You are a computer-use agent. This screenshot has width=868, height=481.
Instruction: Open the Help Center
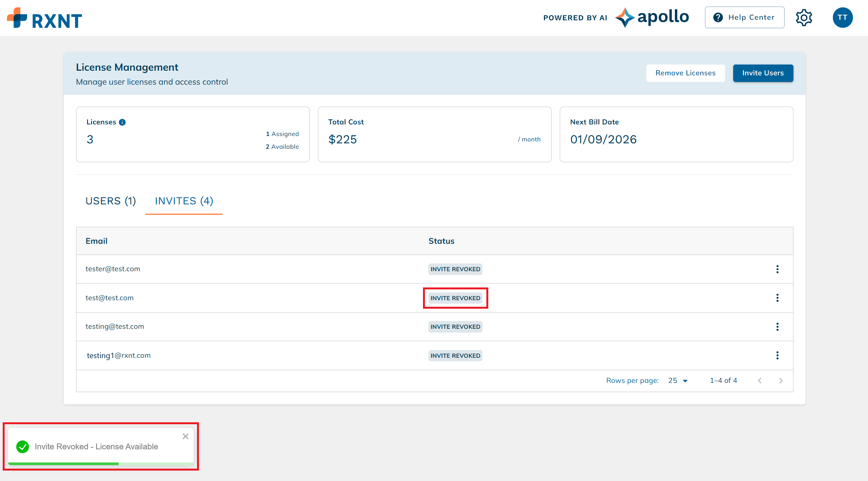click(x=744, y=17)
